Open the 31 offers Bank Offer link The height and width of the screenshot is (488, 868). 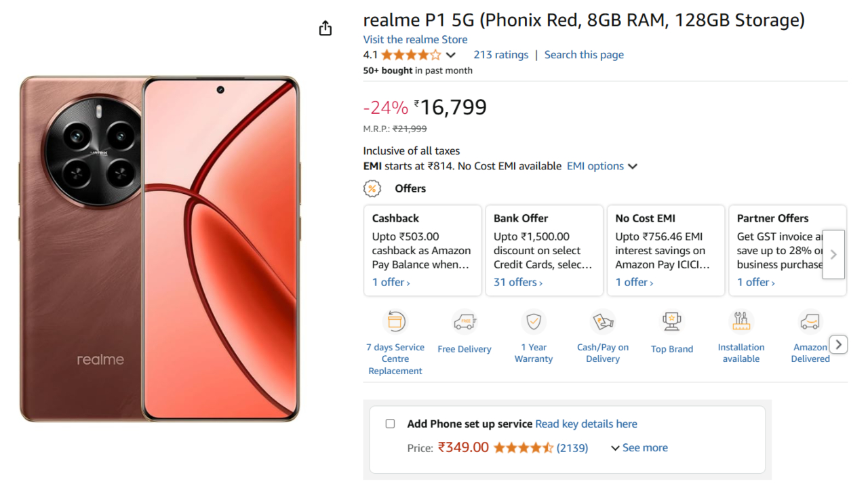click(x=517, y=282)
